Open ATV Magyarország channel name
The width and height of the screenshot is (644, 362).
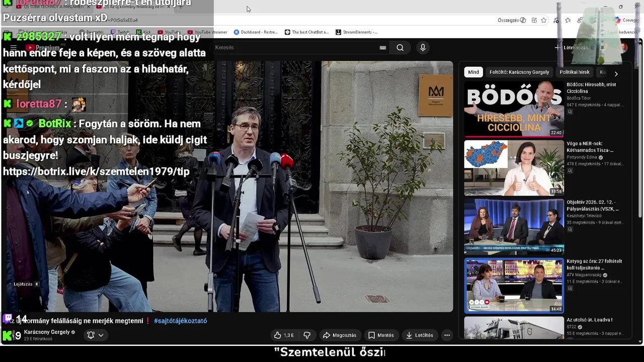(584, 275)
